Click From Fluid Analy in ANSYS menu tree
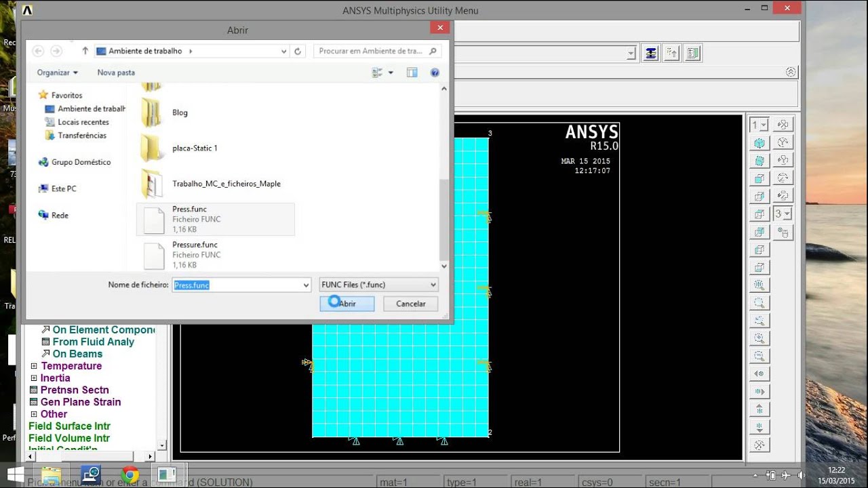Image resolution: width=868 pixels, height=488 pixels. point(94,342)
